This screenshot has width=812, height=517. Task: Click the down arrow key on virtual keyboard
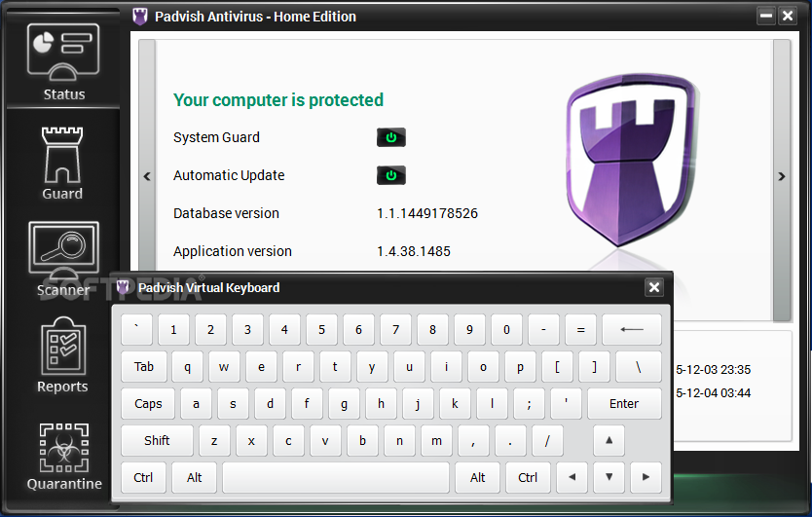point(609,478)
